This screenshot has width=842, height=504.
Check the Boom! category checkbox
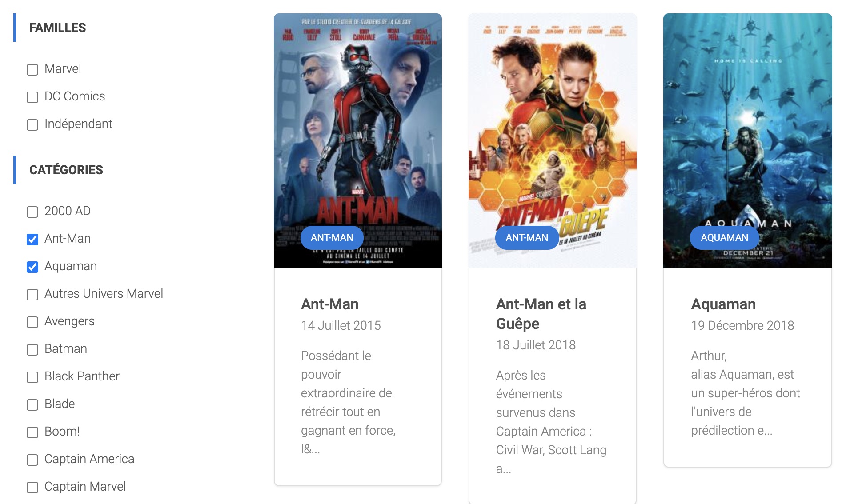coord(32,432)
